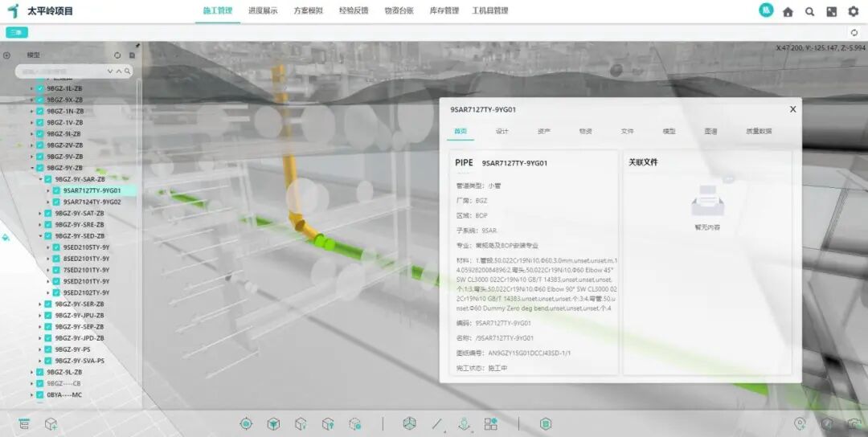The height and width of the screenshot is (437, 868).
Task: Open the 进度展示 top menu
Action: point(263,11)
